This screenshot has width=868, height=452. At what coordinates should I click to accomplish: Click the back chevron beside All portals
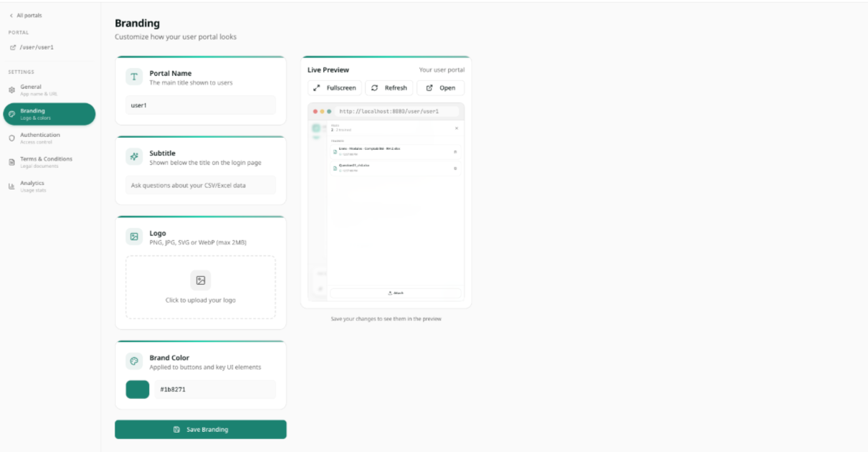point(11,15)
